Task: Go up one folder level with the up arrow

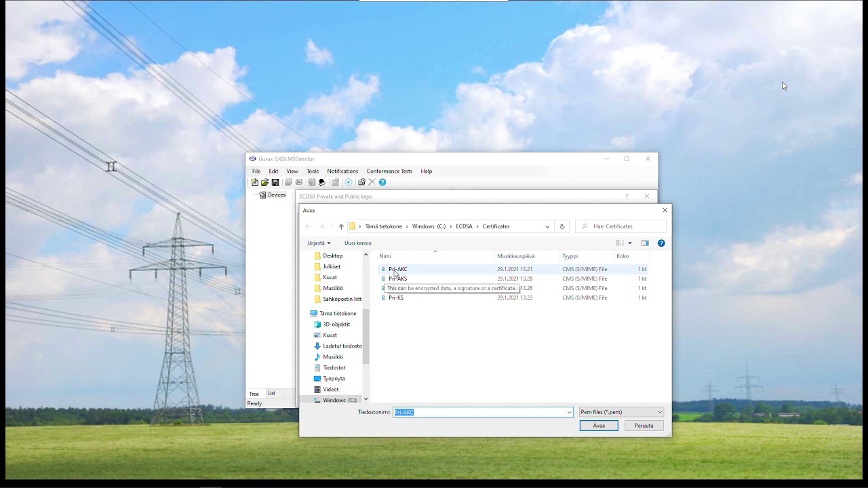Action: (x=341, y=226)
